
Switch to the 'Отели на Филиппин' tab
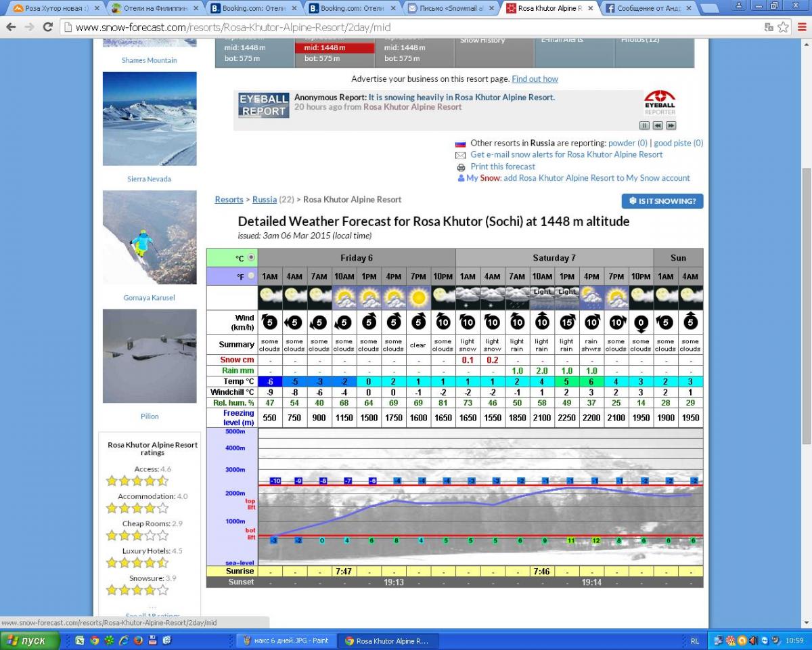(x=155, y=8)
